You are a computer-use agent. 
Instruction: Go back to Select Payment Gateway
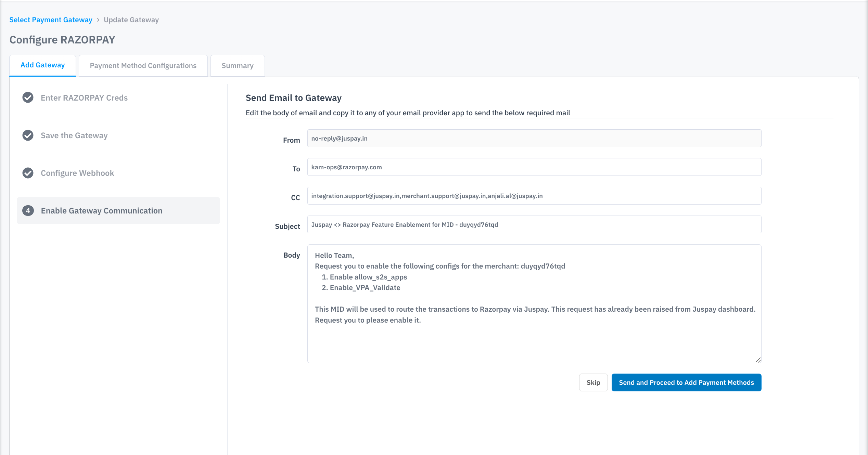51,20
